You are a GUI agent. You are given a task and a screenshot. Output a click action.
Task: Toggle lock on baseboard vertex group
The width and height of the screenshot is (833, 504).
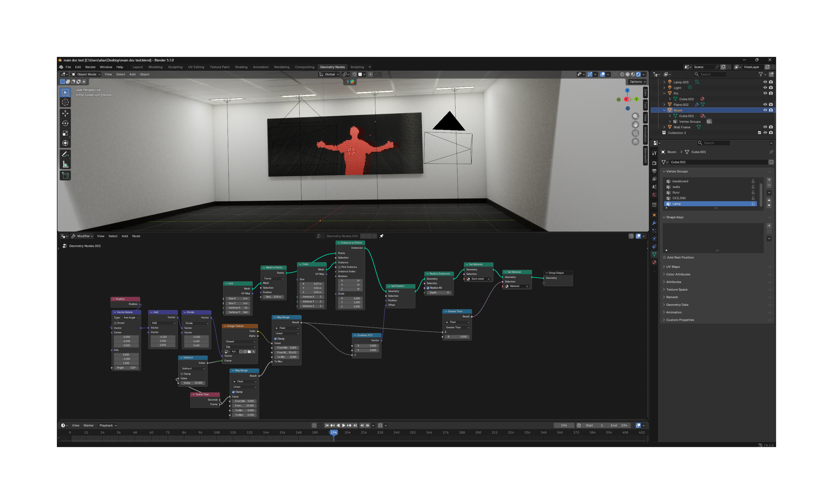(753, 181)
